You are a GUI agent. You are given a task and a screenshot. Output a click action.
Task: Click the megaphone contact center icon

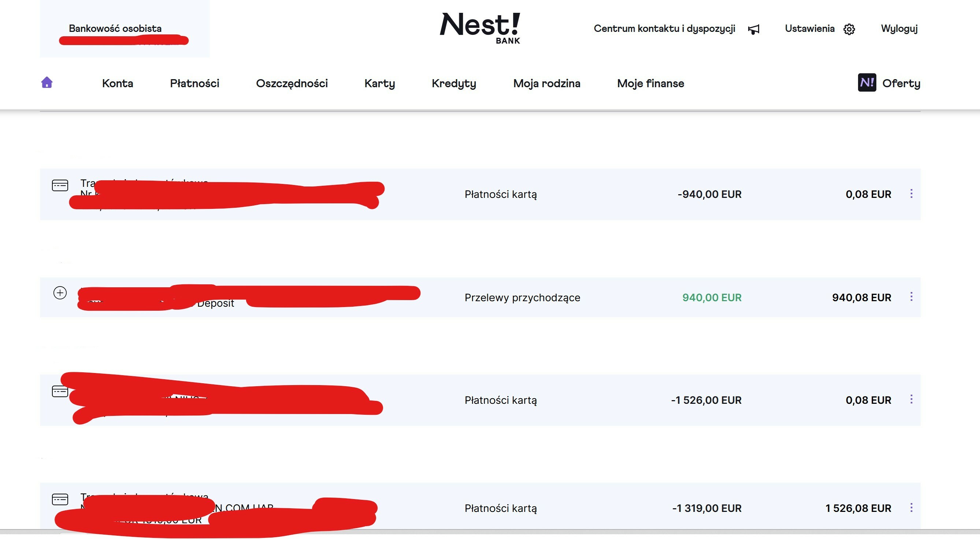tap(754, 29)
